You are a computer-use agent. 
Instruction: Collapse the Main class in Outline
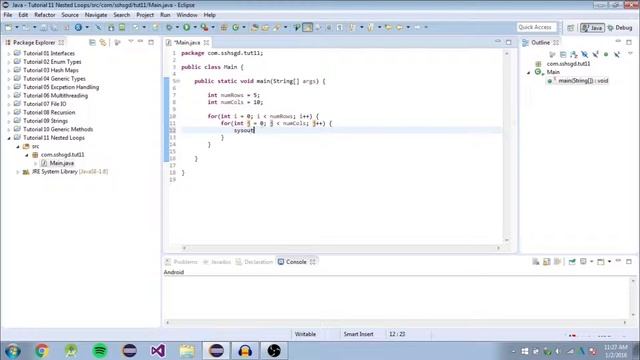(x=529, y=72)
